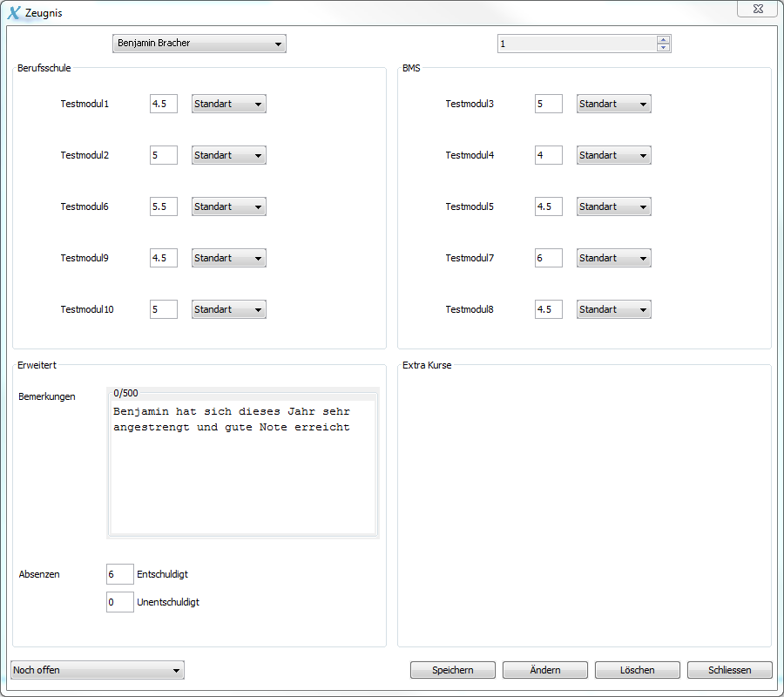Open the Standart dropdown for Testmodul2
784x697 pixels.
[x=229, y=155]
